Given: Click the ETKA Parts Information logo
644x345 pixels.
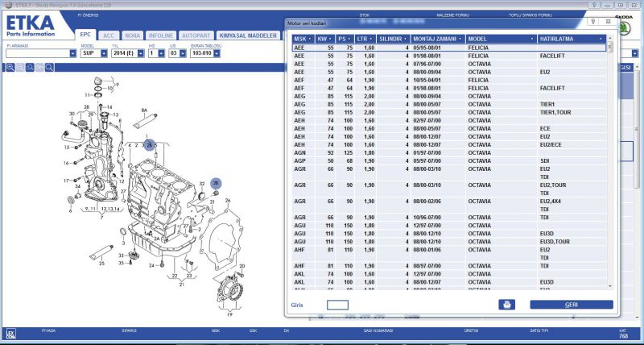Looking at the screenshot, I should coord(31,26).
